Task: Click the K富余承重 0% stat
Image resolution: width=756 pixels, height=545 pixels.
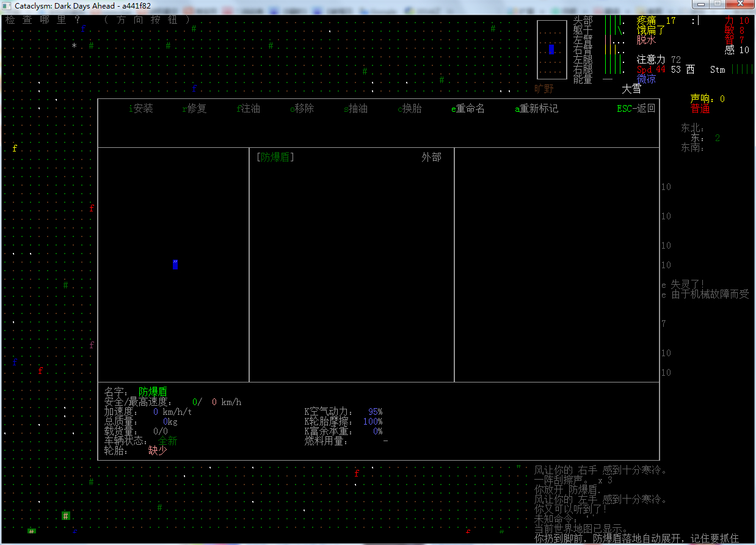Action: pyautogui.click(x=344, y=431)
